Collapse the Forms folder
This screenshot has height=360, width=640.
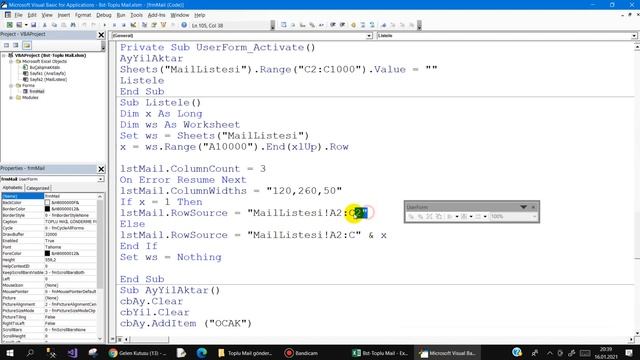click(x=11, y=85)
